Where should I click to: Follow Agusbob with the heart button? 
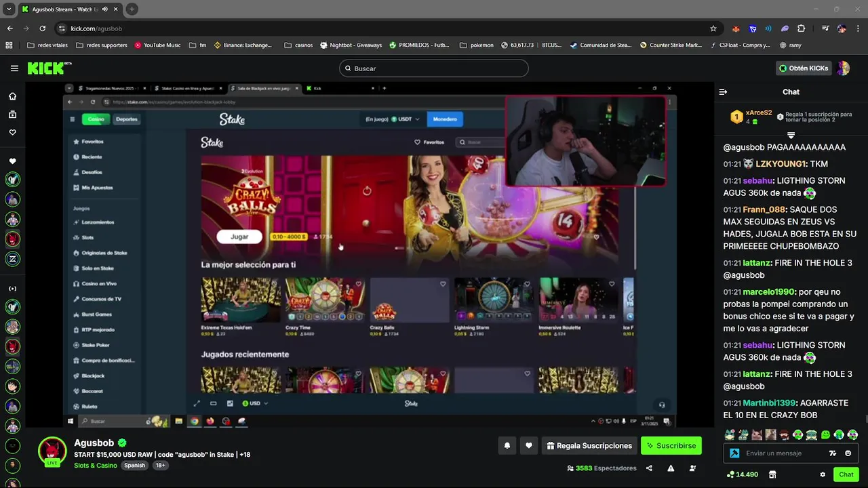click(x=529, y=446)
